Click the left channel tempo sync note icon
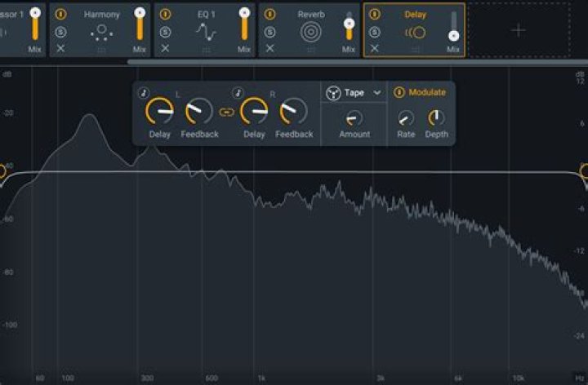The image size is (588, 385). click(144, 92)
